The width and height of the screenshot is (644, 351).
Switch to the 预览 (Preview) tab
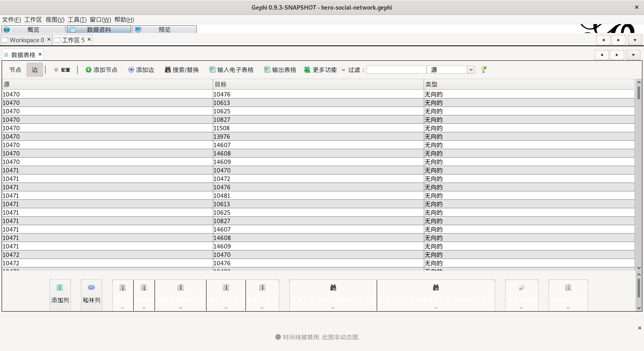click(164, 30)
